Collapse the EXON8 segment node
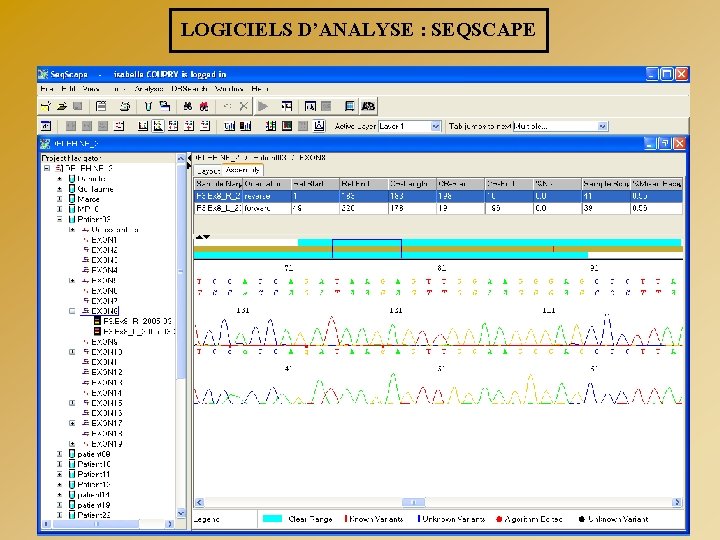Viewport: 720px width, 540px height. click(x=72, y=311)
